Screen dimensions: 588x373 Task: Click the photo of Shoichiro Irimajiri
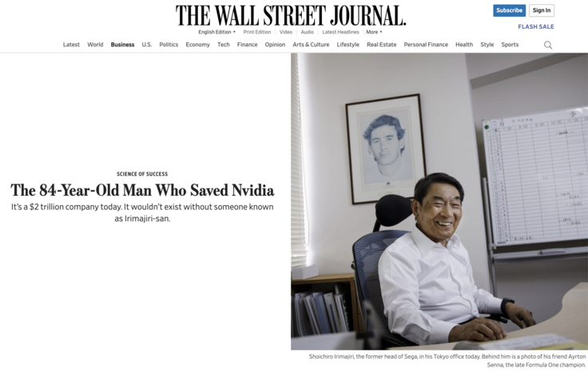coord(439,201)
